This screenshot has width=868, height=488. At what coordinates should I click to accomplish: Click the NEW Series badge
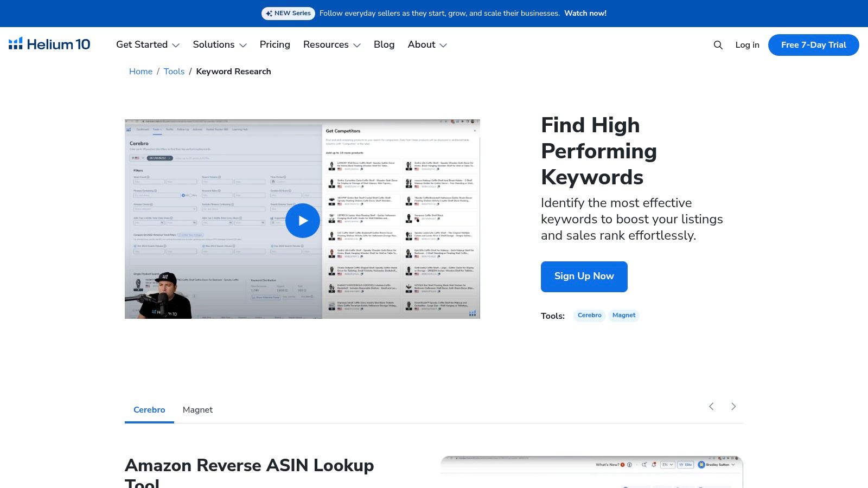click(x=288, y=14)
